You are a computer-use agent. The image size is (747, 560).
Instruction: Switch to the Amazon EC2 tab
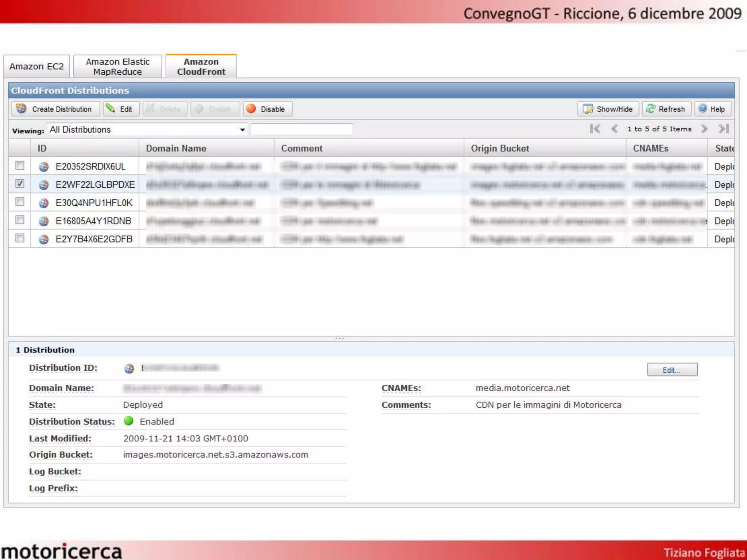[36, 66]
